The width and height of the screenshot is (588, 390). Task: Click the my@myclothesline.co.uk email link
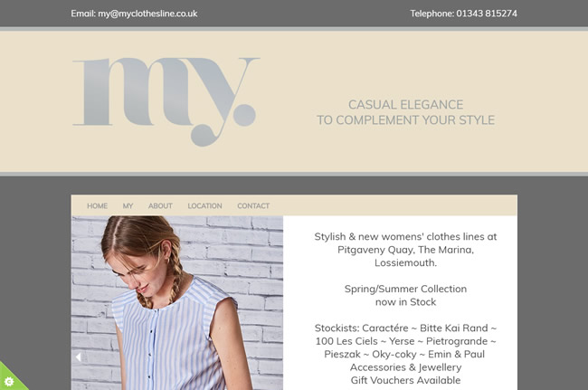pos(147,14)
